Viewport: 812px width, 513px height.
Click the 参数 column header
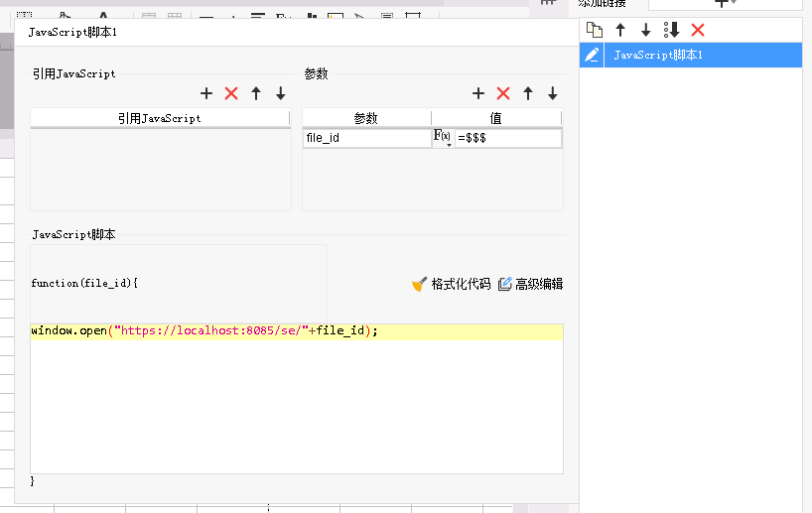tap(366, 118)
